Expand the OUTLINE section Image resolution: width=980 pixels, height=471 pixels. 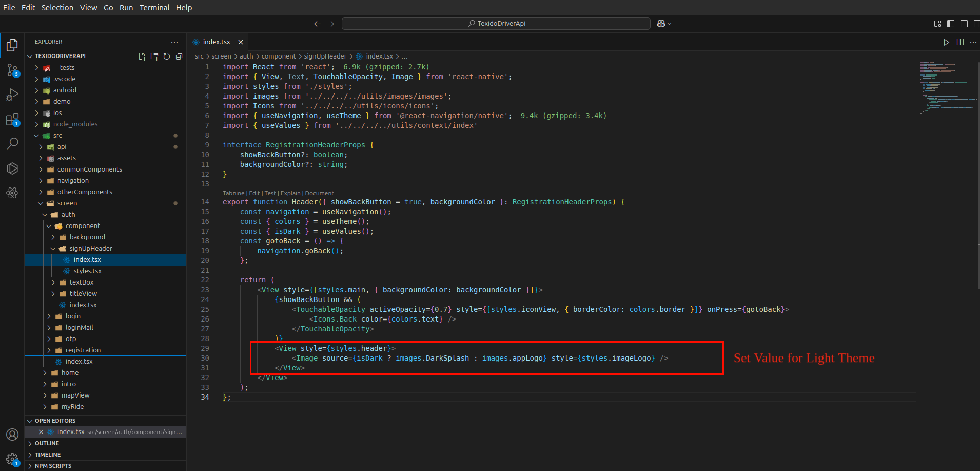tap(47, 443)
